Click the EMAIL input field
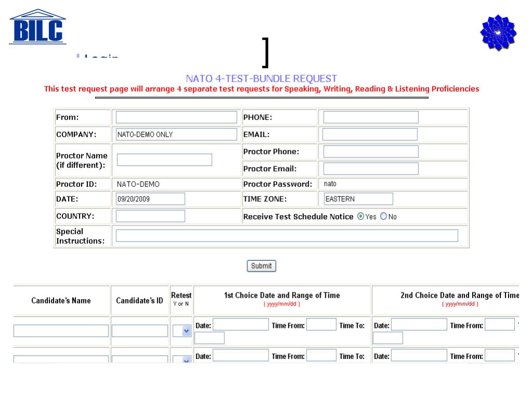Image resolution: width=532 pixels, height=399 pixels. [370, 135]
